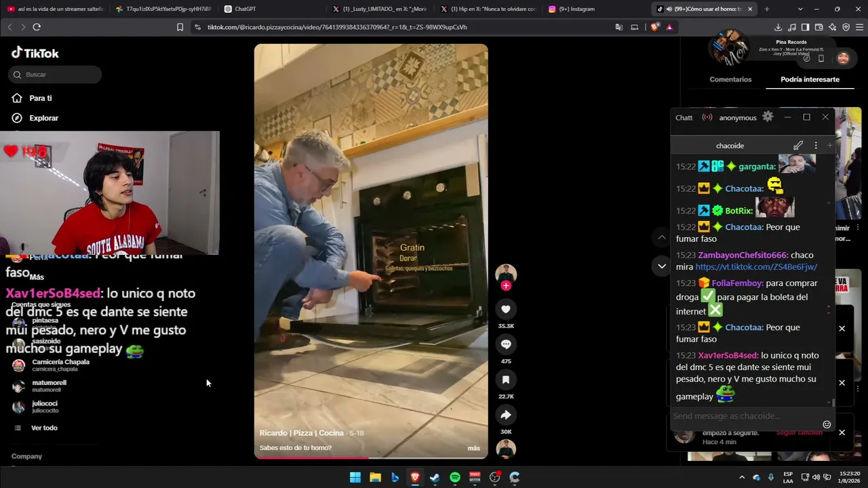Image resolution: width=868 pixels, height=488 pixels.
Task: Click the mini player profile avatar
Action: (x=843, y=58)
